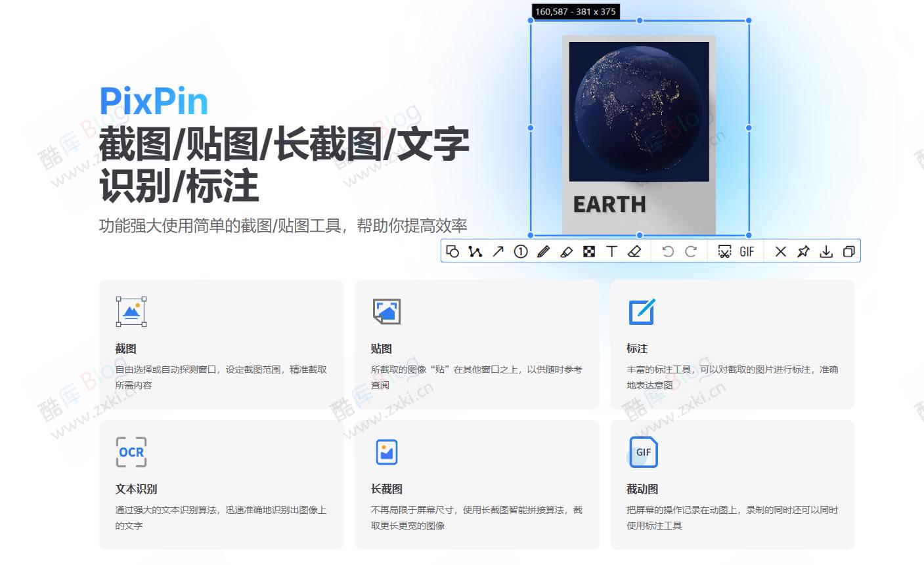This screenshot has width=924, height=565.
Task: Select the Highlighter tool
Action: coord(565,251)
